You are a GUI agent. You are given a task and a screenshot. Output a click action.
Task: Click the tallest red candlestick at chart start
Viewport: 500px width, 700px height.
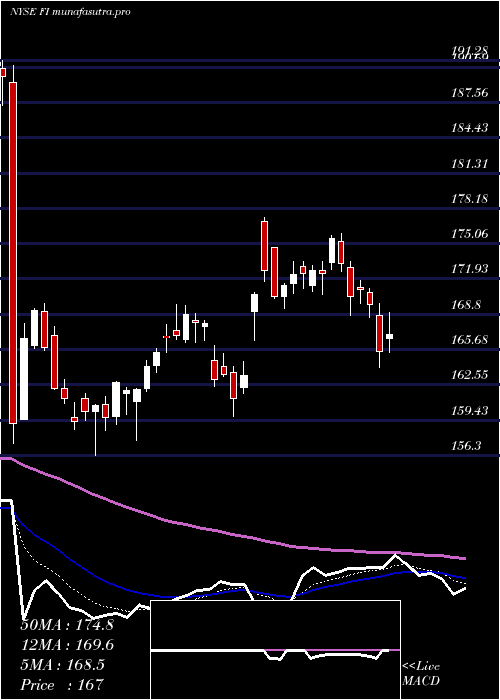click(13, 253)
